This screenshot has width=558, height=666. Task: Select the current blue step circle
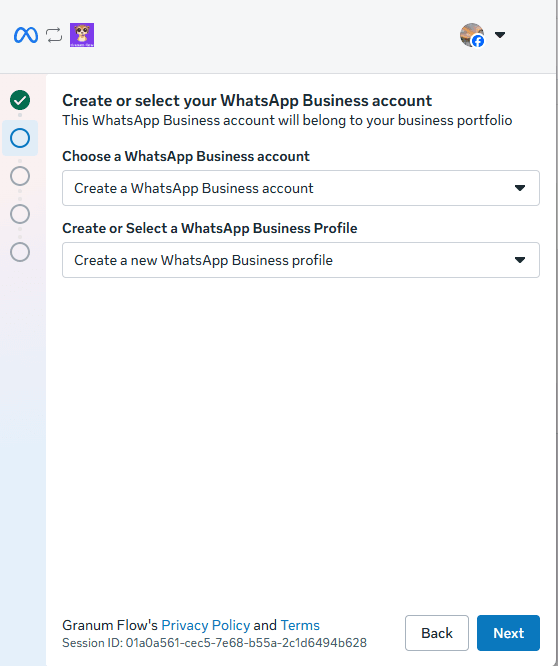click(x=20, y=138)
